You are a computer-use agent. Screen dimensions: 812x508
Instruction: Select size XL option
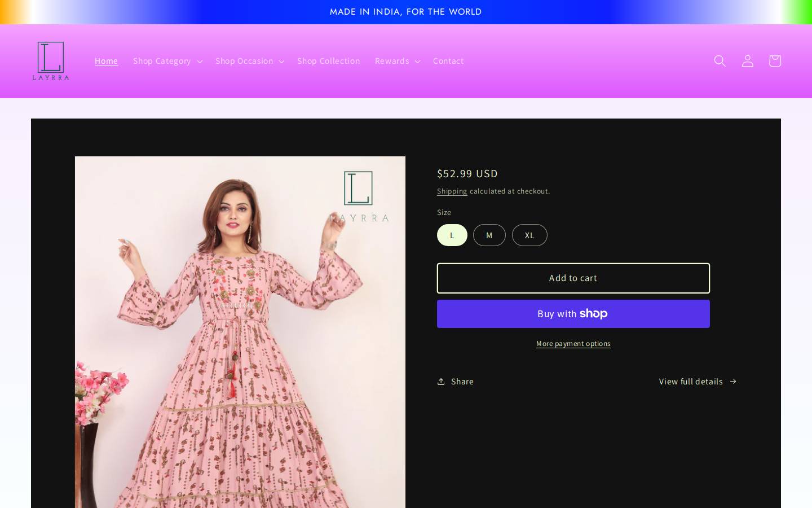(x=529, y=235)
